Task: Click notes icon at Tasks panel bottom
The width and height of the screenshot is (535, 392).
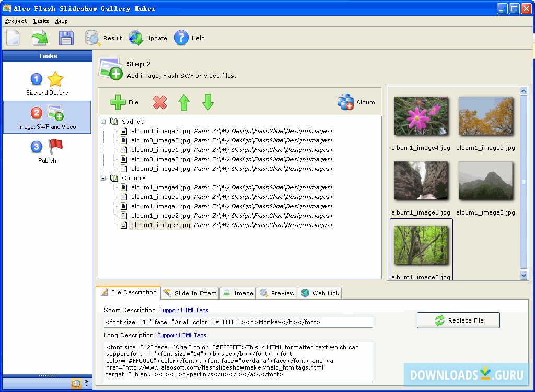Action: (76, 384)
